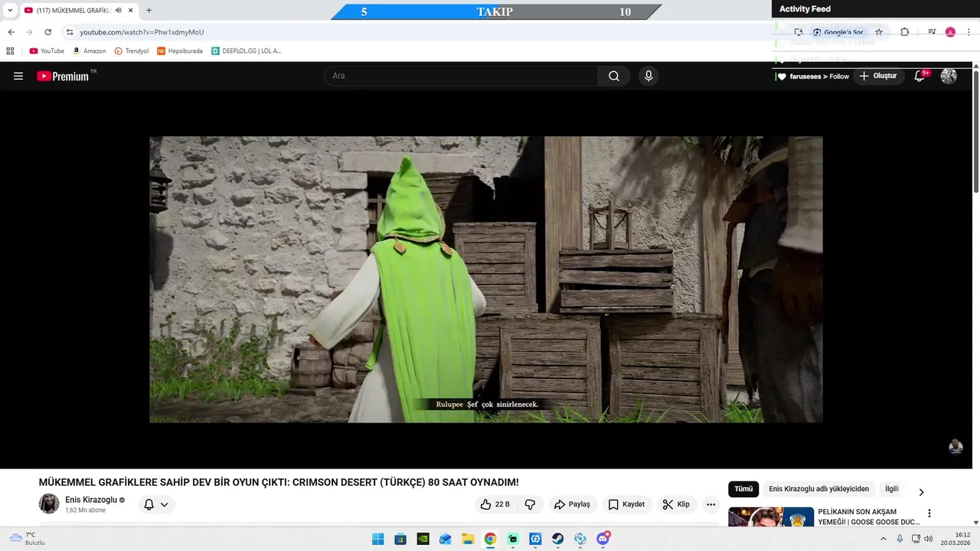Open the Amazon bookmark

tap(90, 51)
